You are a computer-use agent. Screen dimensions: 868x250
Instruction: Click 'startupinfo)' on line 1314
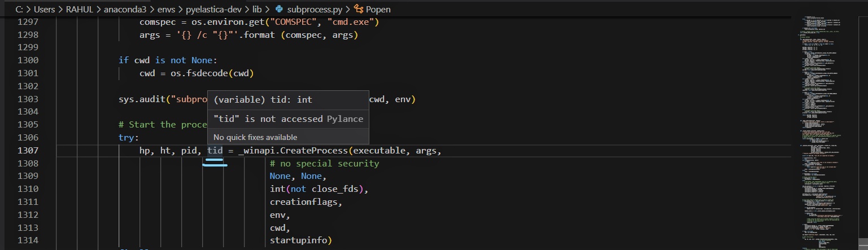coord(301,241)
